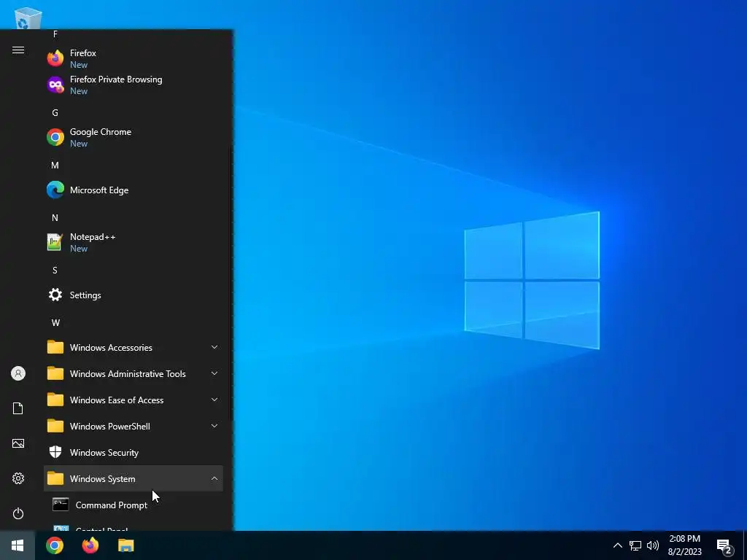Click the letter M section header
Image resolution: width=747 pixels, height=560 pixels.
pos(55,166)
